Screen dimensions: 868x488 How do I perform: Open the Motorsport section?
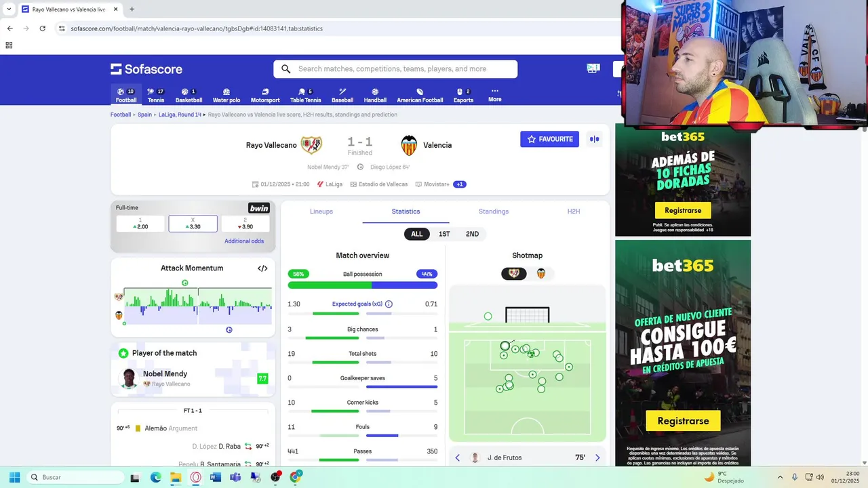(x=265, y=95)
